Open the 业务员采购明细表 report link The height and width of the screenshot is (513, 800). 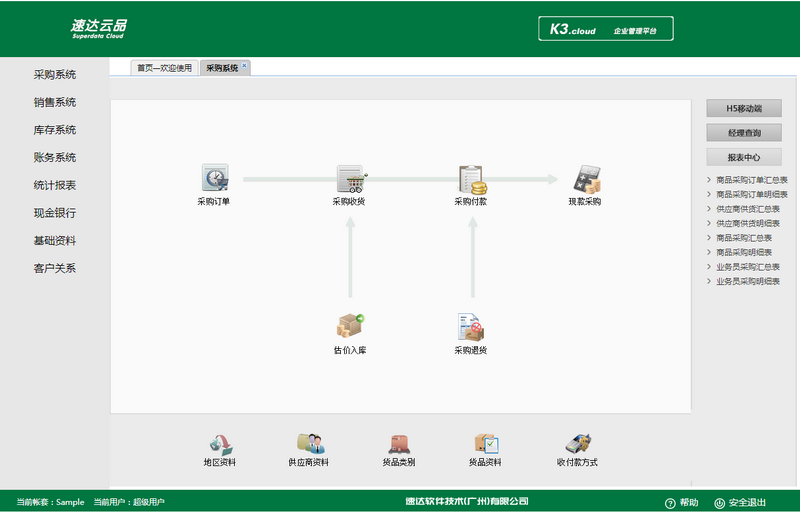click(x=747, y=282)
